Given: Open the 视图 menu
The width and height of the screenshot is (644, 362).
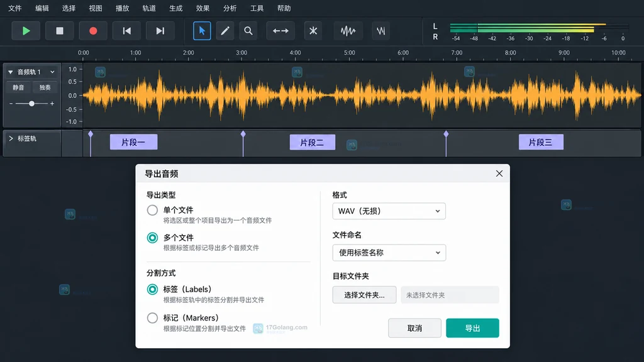Looking at the screenshot, I should [96, 8].
